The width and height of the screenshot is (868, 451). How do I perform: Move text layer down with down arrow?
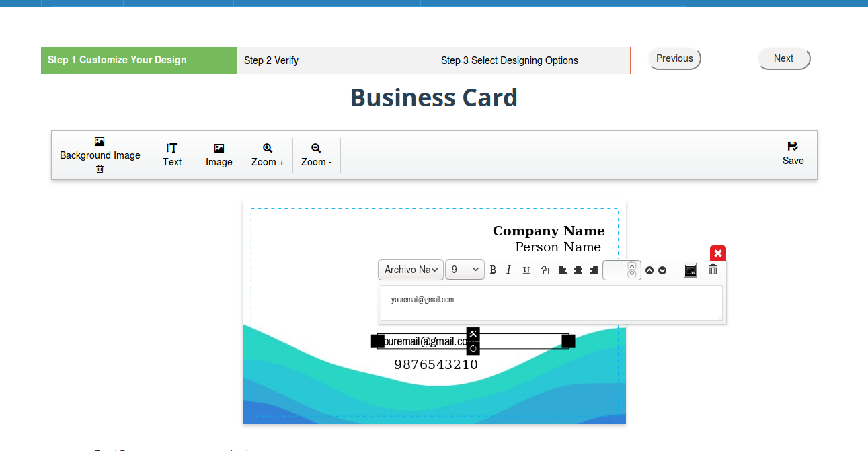(662, 270)
